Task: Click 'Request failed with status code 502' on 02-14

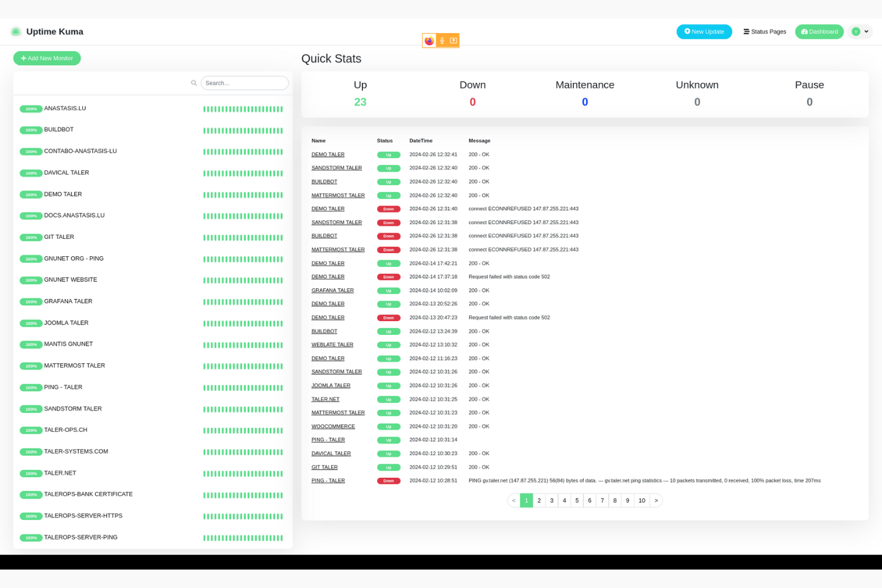Action: 509,277
